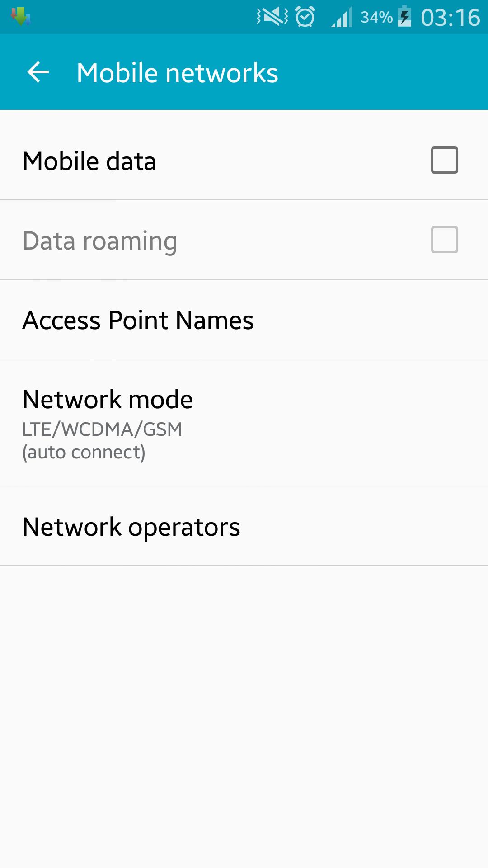
Task: Enable the Mobile data checkbox
Action: [x=445, y=160]
